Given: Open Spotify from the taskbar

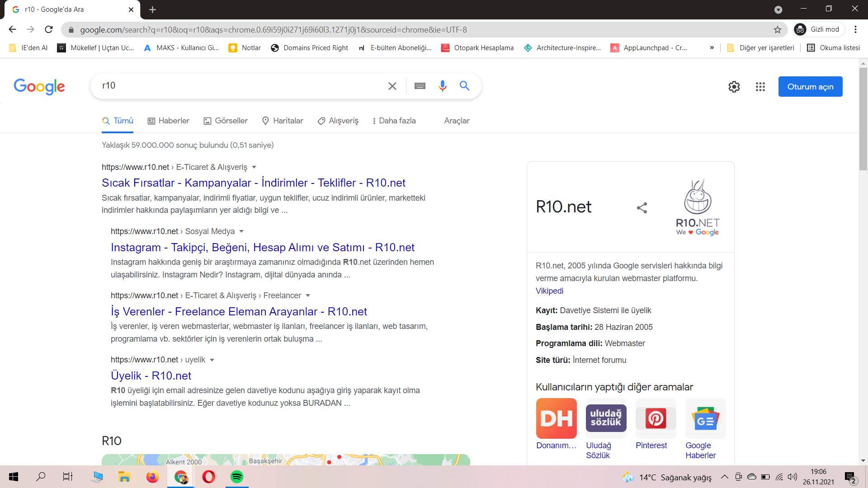Looking at the screenshot, I should tap(236, 477).
